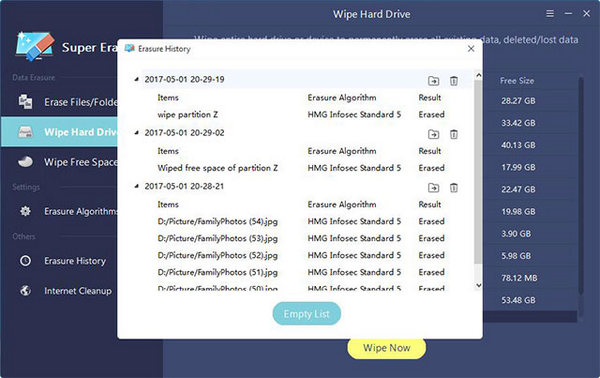Click scroll up arrow in history list

(478, 75)
